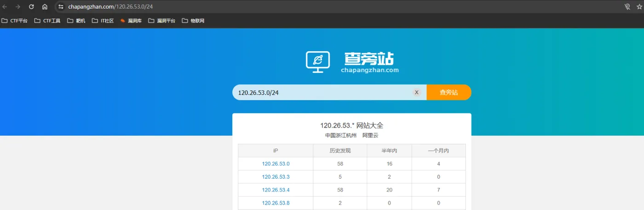Click the browser address bar URL

point(110,7)
